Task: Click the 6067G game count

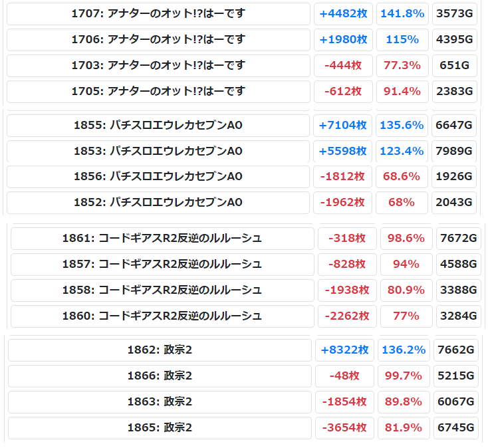Action: tap(456, 402)
